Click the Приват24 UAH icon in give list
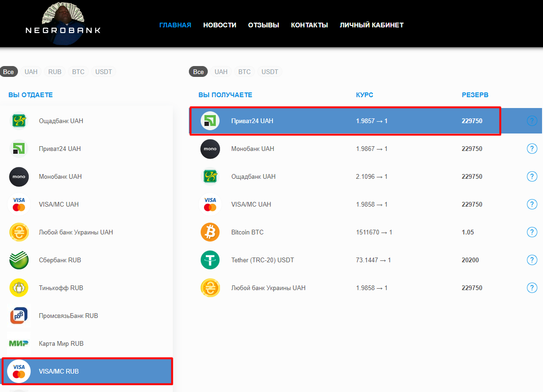 [19, 149]
